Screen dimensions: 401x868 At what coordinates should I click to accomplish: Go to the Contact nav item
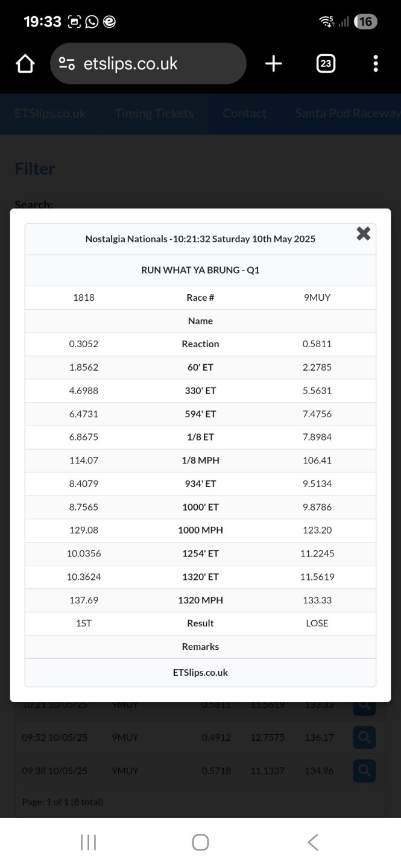pos(244,113)
